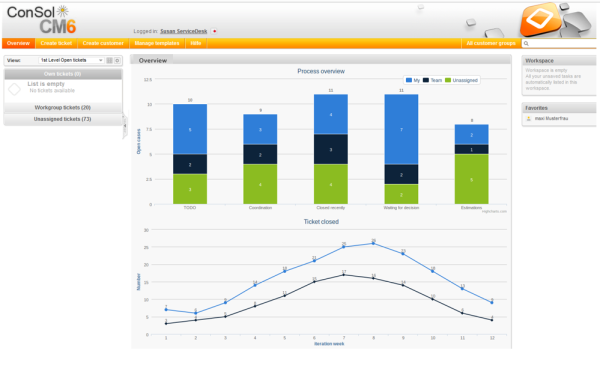Click blue My segment of Estimations bar
Image resolution: width=600 pixels, height=374 pixels.
coord(471,134)
